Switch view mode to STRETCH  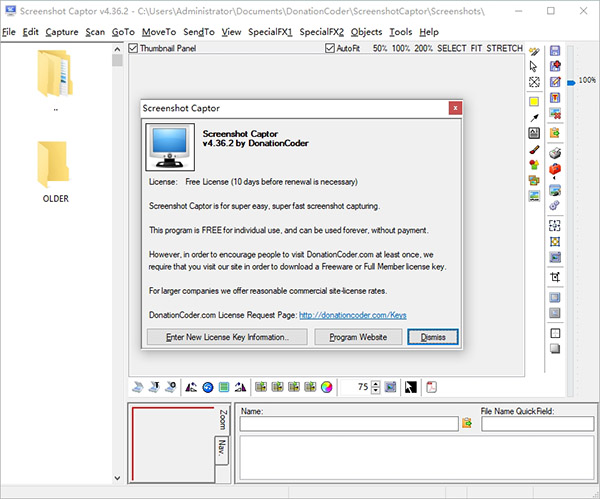(504, 48)
